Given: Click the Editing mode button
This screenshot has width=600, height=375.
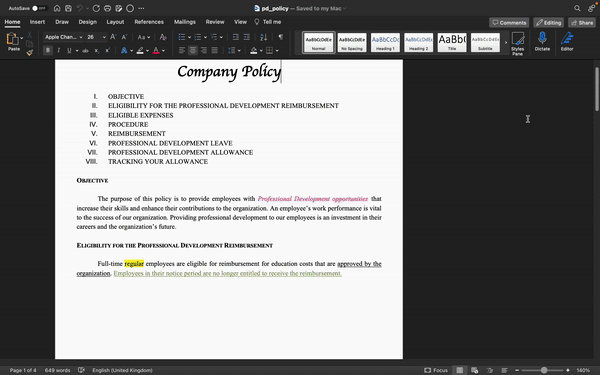Looking at the screenshot, I should [548, 23].
